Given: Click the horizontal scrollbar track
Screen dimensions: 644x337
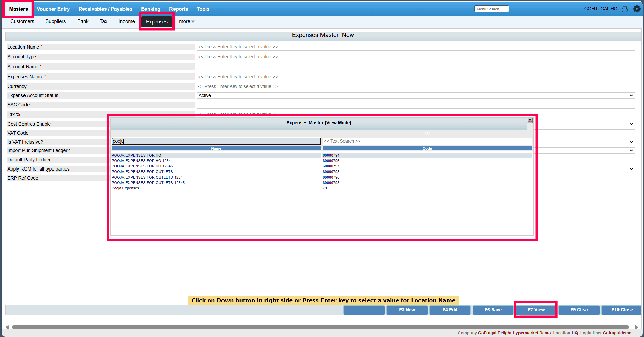Looking at the screenshot, I should 320,327.
